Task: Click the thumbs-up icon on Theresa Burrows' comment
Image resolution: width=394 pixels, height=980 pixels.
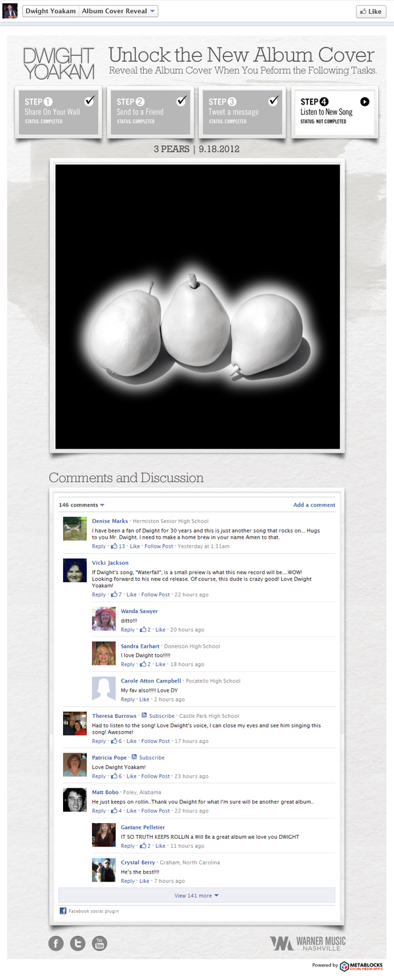Action: click(x=114, y=741)
